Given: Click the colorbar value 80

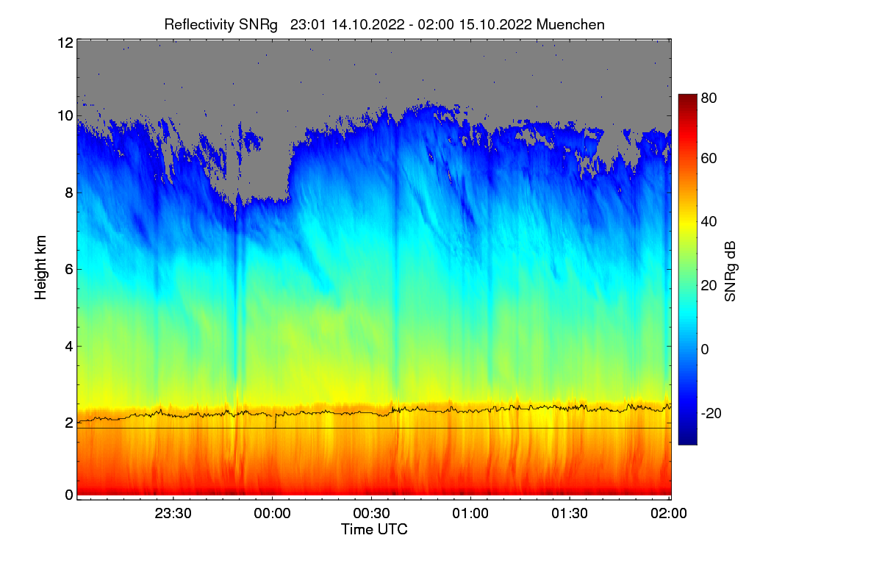Looking at the screenshot, I should [x=709, y=98].
